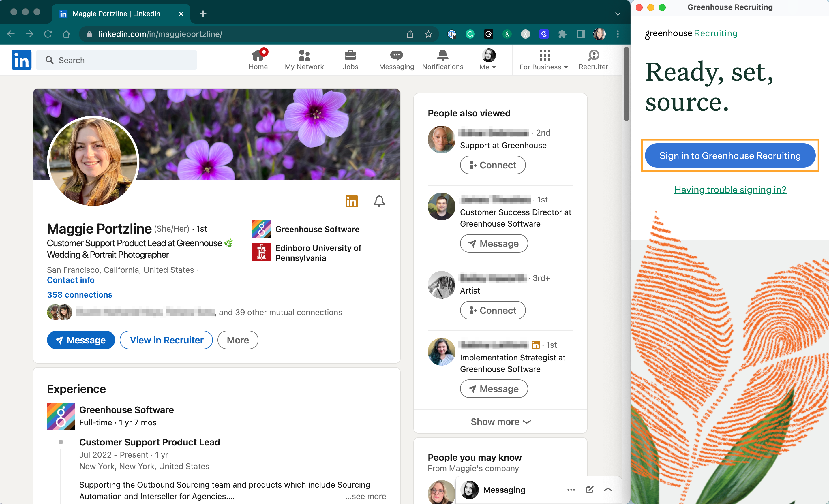Open the messaging overlay three-dot options
The height and width of the screenshot is (504, 829).
click(x=571, y=490)
